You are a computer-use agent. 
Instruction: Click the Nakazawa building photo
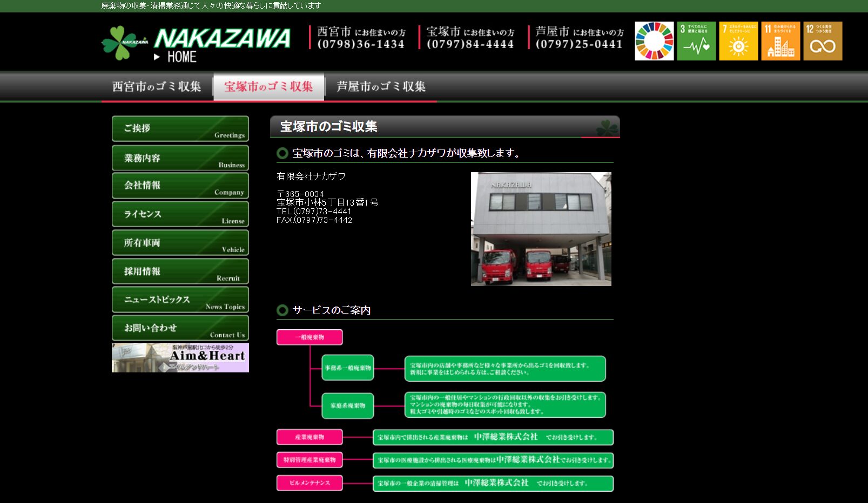point(541,229)
